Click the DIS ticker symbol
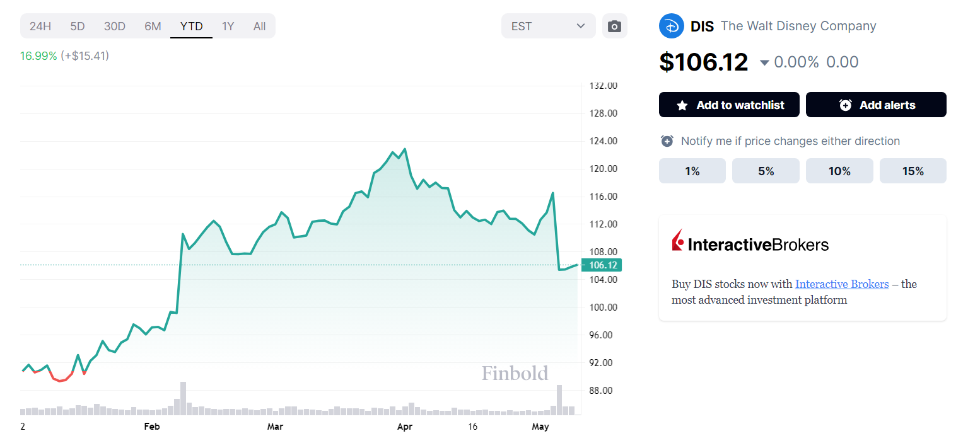Viewport: 980px width, 448px height. coord(702,26)
